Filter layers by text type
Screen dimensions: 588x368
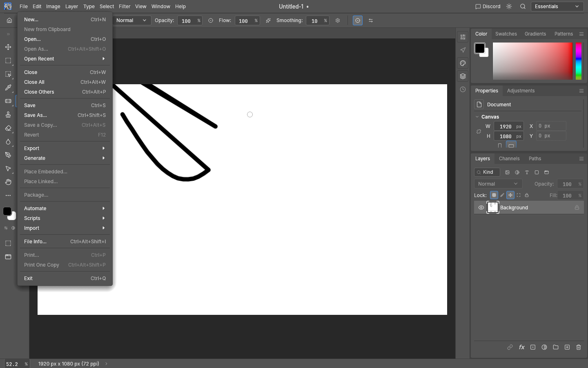click(527, 172)
